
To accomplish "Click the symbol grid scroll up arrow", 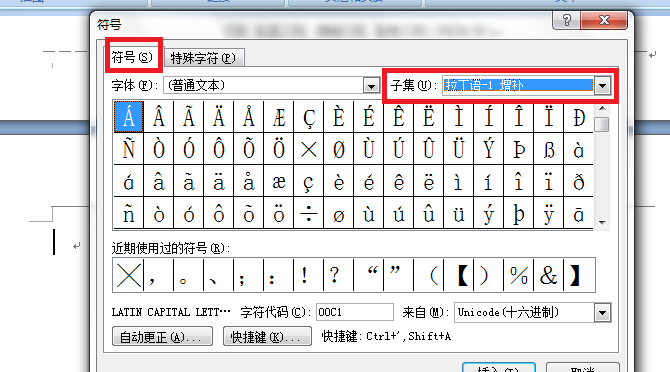I will (x=602, y=108).
